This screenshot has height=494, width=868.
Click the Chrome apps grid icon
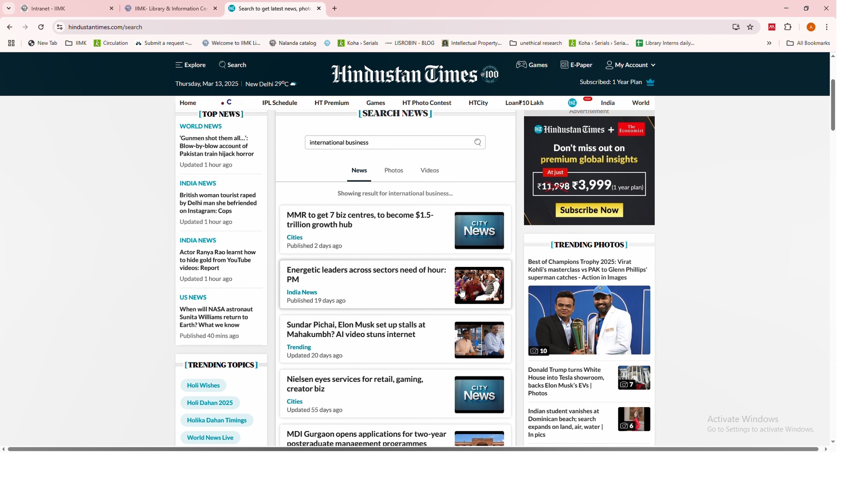[11, 43]
